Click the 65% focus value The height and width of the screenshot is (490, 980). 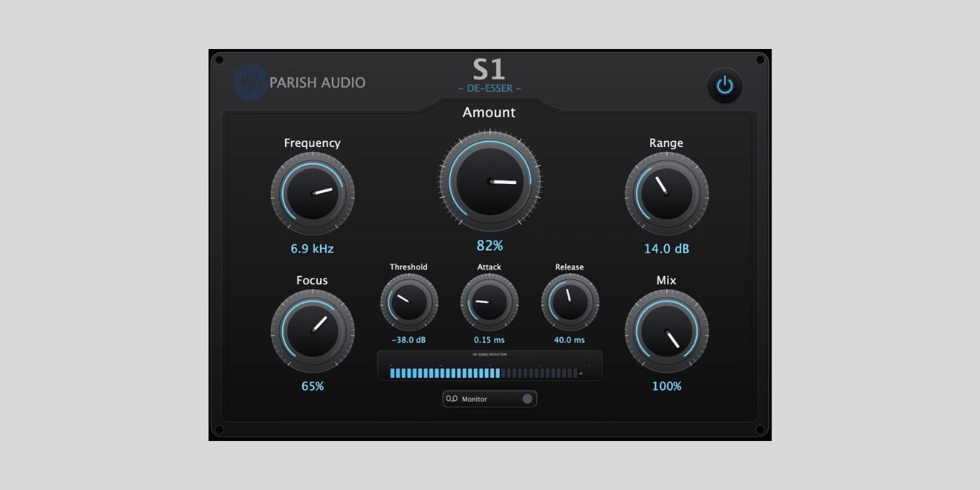(x=312, y=386)
